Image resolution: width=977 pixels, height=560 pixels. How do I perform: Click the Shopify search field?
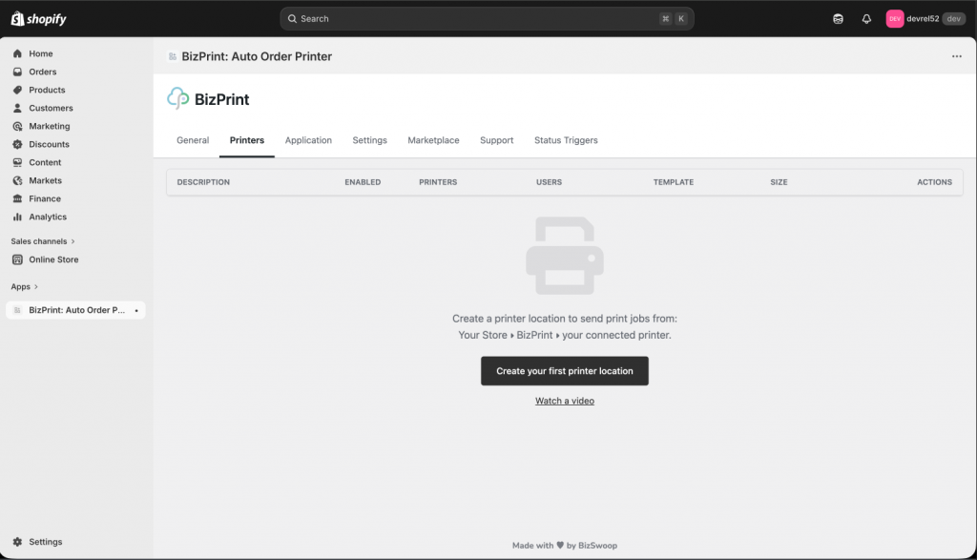(x=487, y=19)
